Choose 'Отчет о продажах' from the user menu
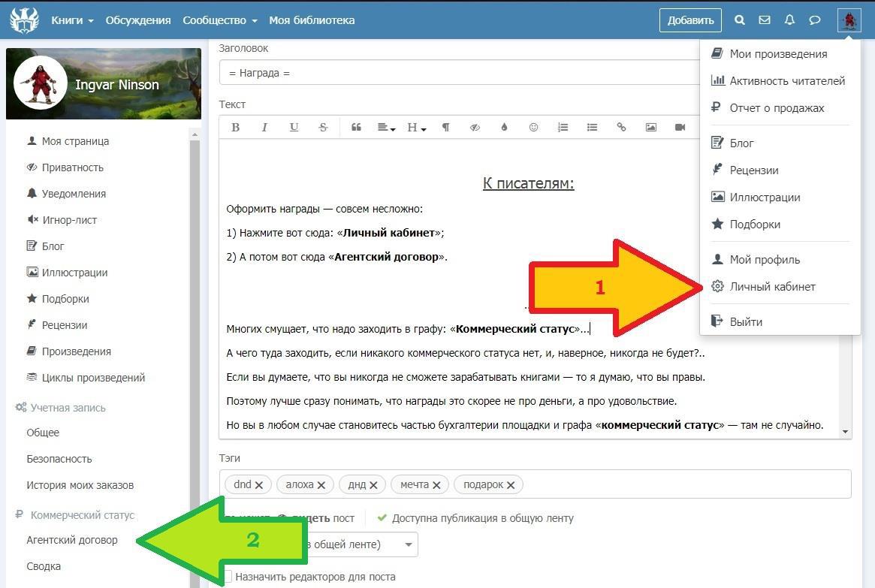The width and height of the screenshot is (875, 588). click(x=777, y=107)
